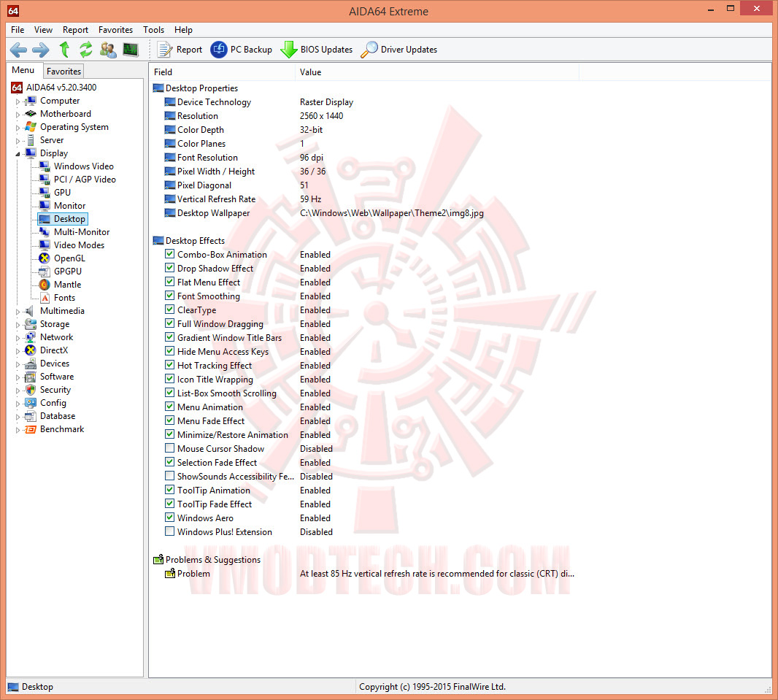Expand the Software tree node
The height and width of the screenshot is (700, 778).
pyautogui.click(x=18, y=377)
